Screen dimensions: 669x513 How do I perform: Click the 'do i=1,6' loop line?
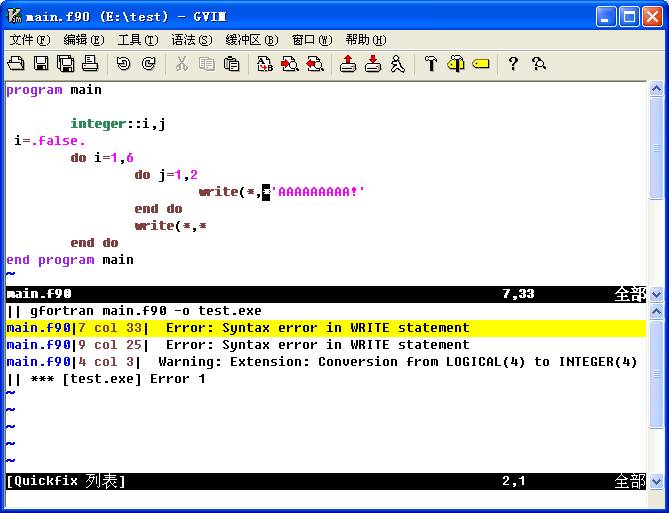point(102,158)
